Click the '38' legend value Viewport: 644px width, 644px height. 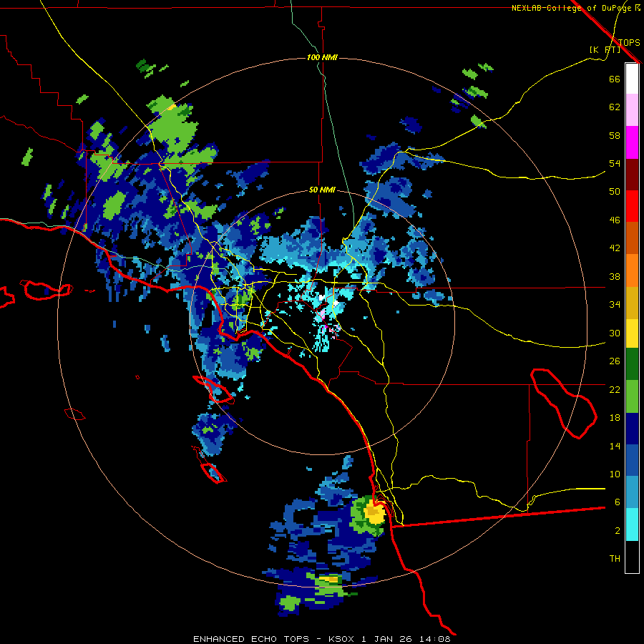point(615,276)
